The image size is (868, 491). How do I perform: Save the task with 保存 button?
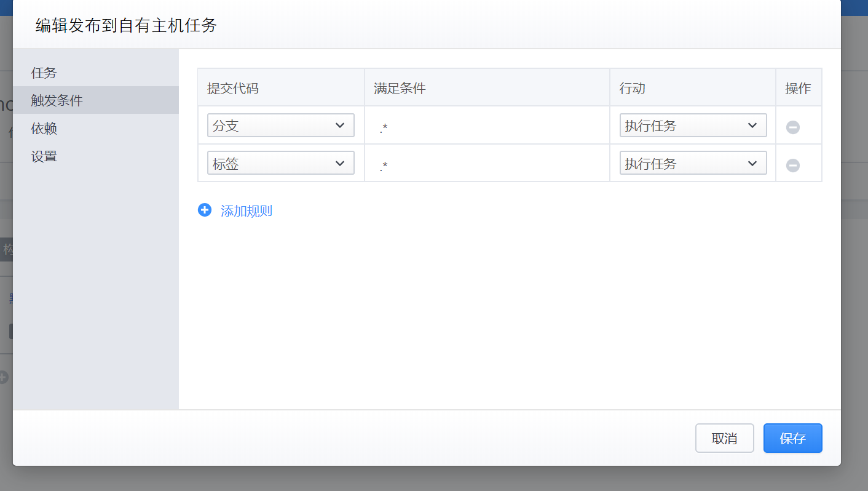pyautogui.click(x=792, y=438)
